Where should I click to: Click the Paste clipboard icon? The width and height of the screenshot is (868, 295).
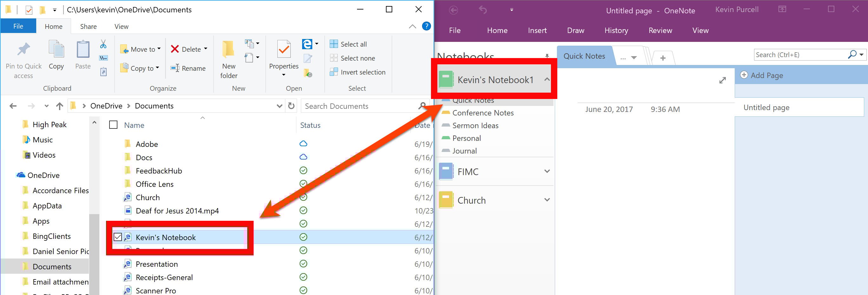[x=83, y=49]
